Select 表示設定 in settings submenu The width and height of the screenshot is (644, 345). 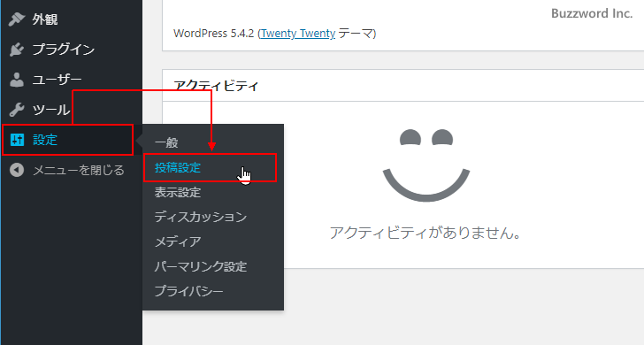point(212,192)
